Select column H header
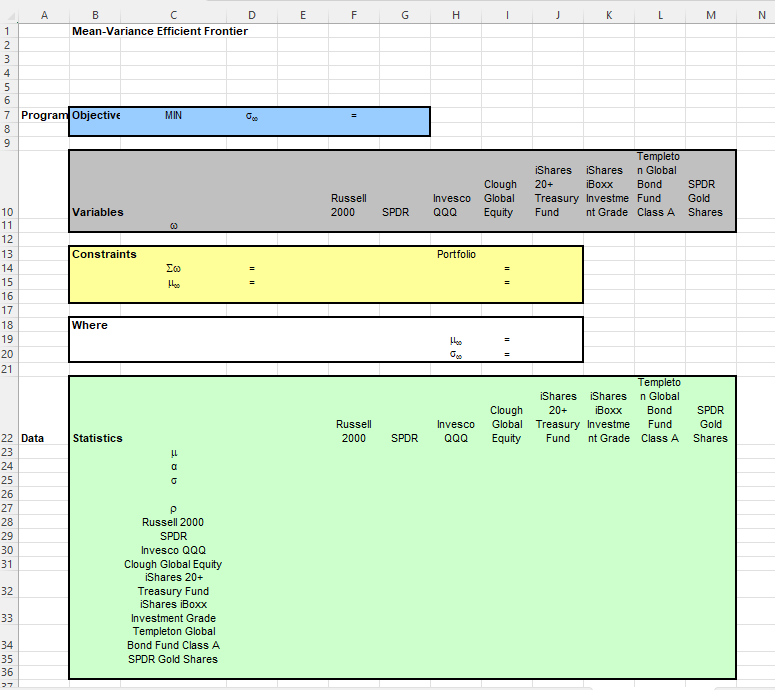775x690 pixels. (x=456, y=15)
